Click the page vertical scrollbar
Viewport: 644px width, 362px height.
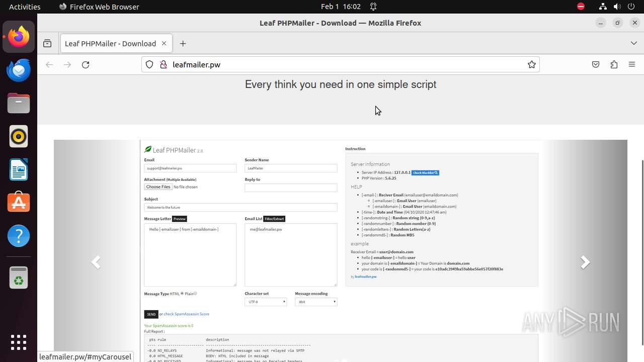(x=642, y=253)
